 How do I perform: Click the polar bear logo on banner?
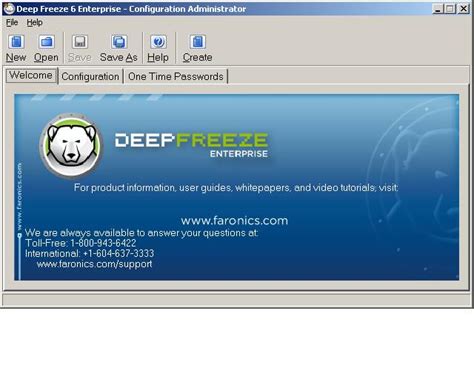71,146
